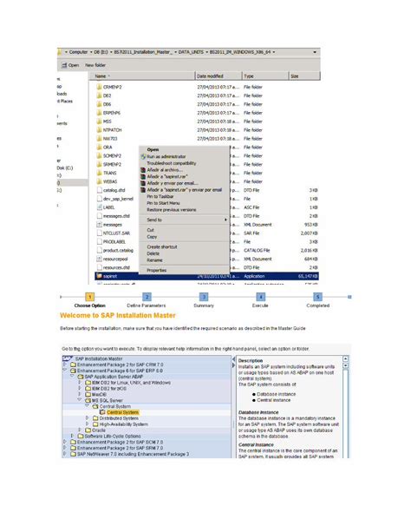Image resolution: width=411 pixels, height=532 pixels.
Task: Click the sapinst application icon
Action: click(99, 276)
